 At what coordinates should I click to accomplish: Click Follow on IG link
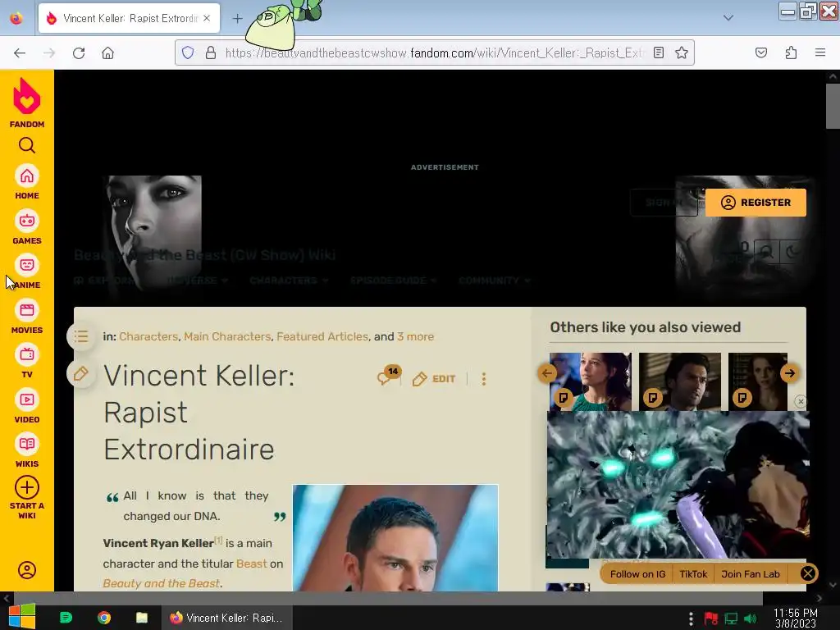[x=637, y=573]
